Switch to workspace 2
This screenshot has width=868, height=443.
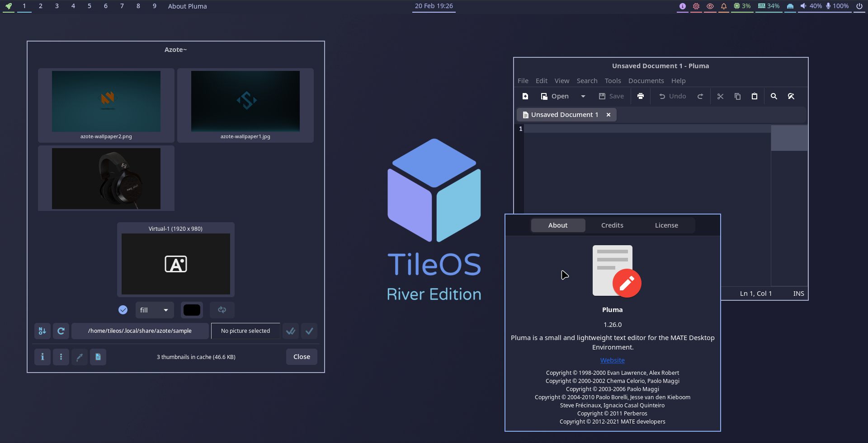click(41, 6)
